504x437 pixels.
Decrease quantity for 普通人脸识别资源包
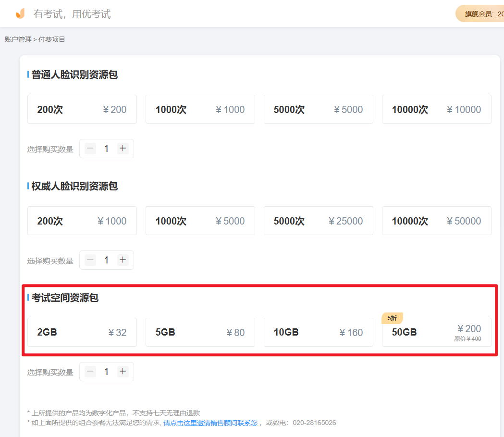click(x=90, y=149)
